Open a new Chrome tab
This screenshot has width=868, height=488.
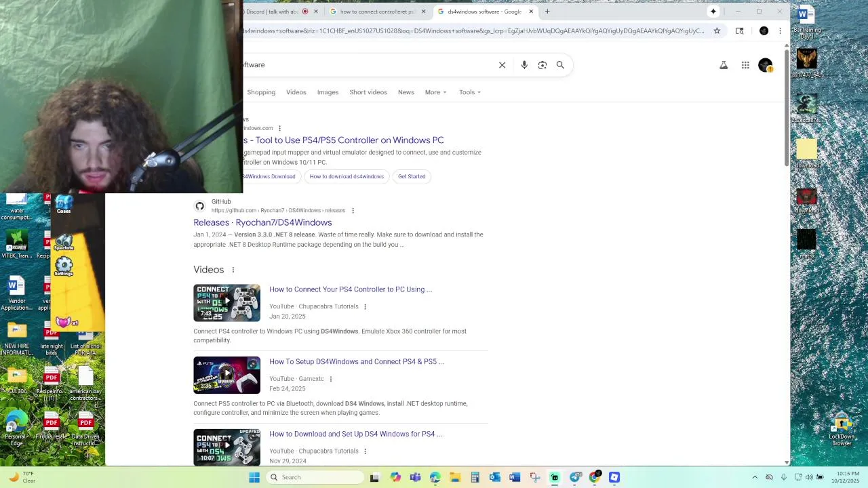point(547,12)
